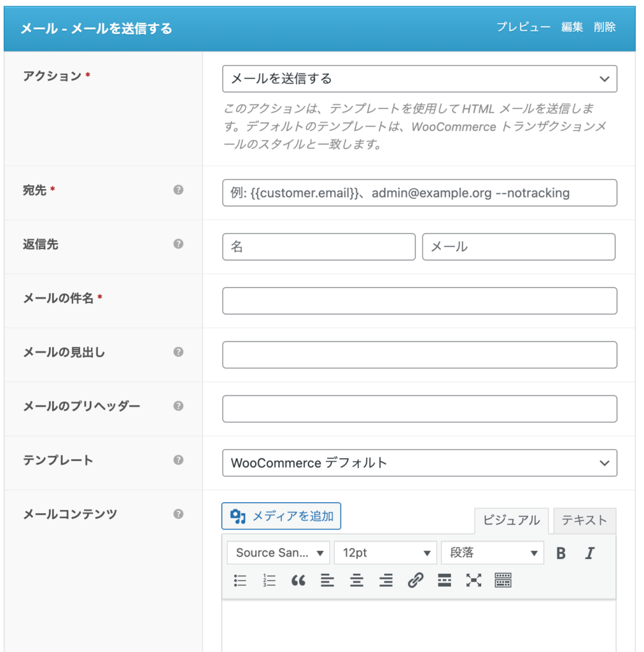Apply blockquote formatting
The image size is (644, 652).
pyautogui.click(x=298, y=581)
